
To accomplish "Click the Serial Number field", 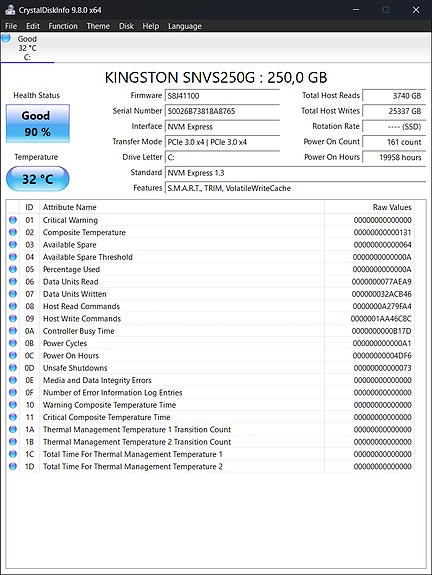I will 222,111.
